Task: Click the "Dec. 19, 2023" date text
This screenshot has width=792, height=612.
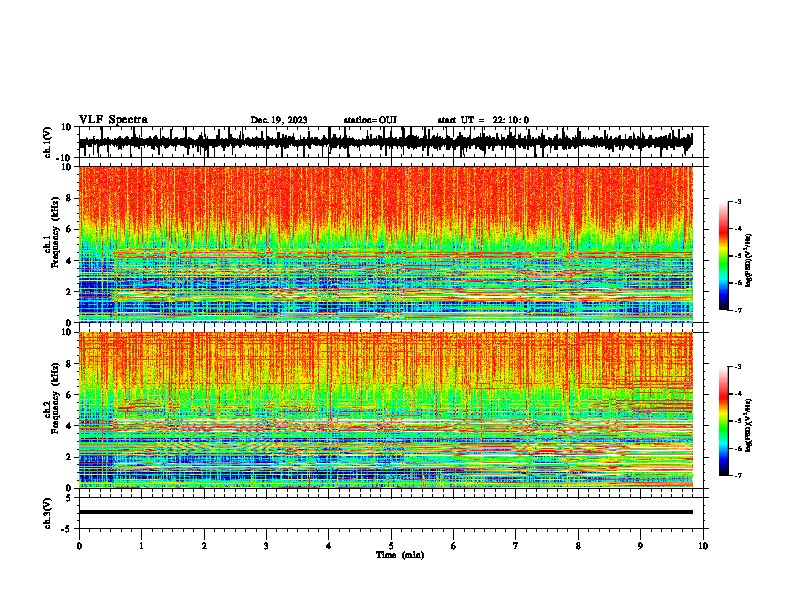Action: pos(279,120)
